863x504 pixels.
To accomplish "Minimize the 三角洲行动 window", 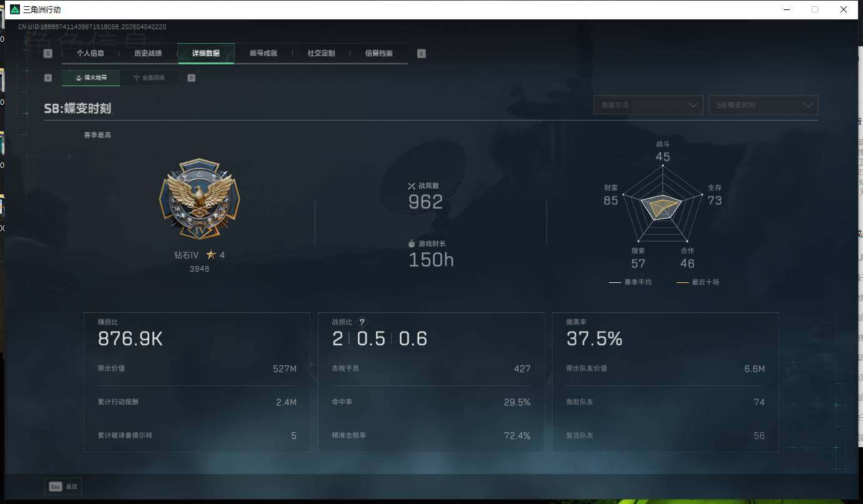I will (x=787, y=9).
